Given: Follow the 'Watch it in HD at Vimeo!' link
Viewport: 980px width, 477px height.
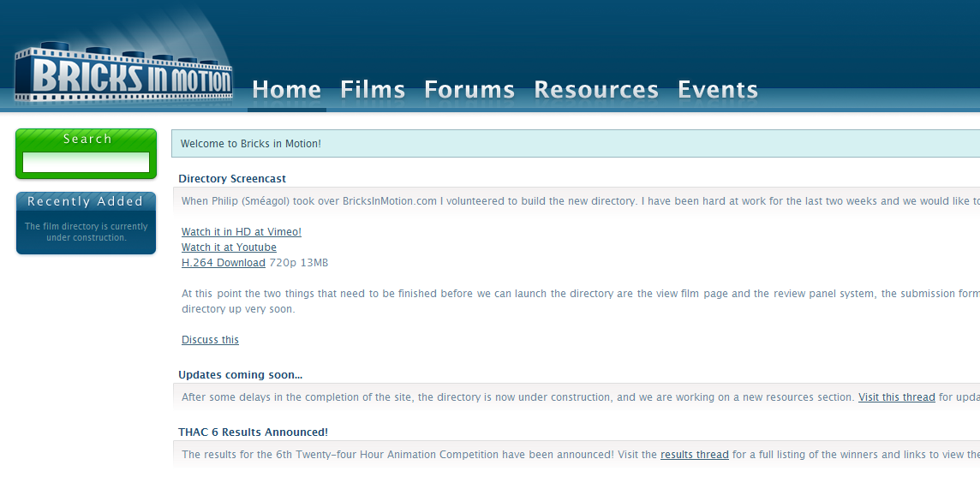Looking at the screenshot, I should pos(242,232).
